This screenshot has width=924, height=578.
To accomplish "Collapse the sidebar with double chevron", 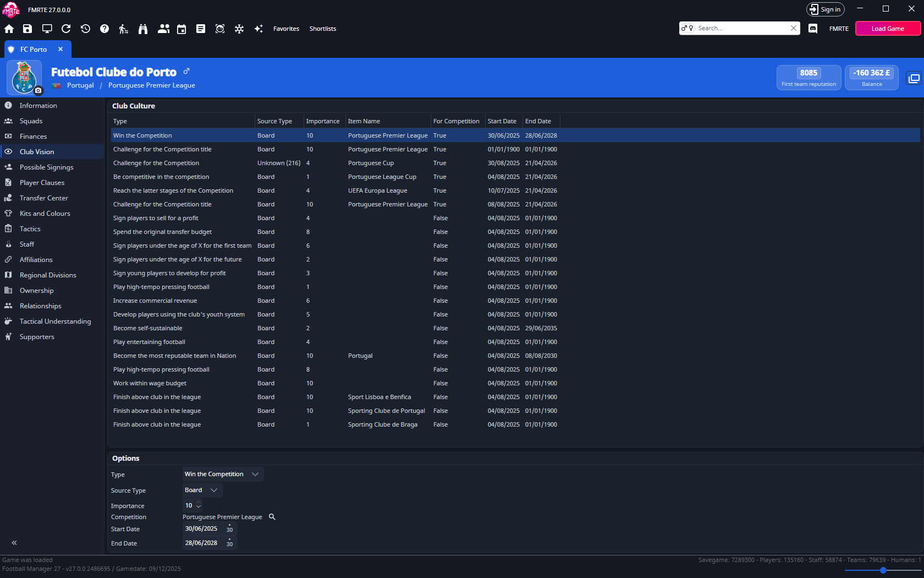I will [14, 543].
